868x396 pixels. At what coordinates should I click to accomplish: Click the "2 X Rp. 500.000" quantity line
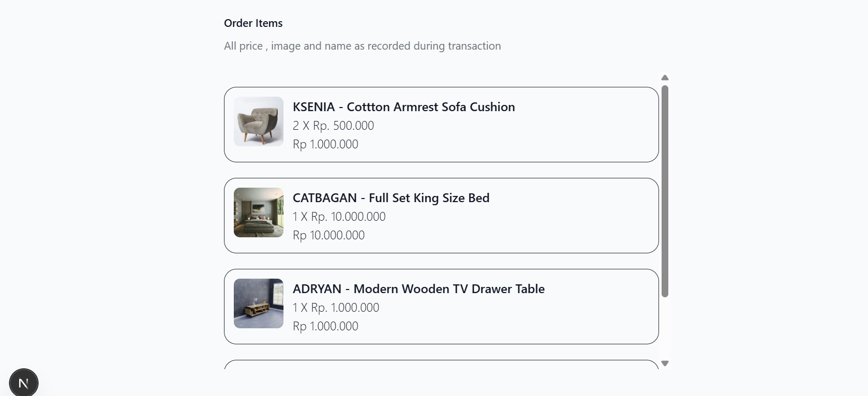pos(333,126)
